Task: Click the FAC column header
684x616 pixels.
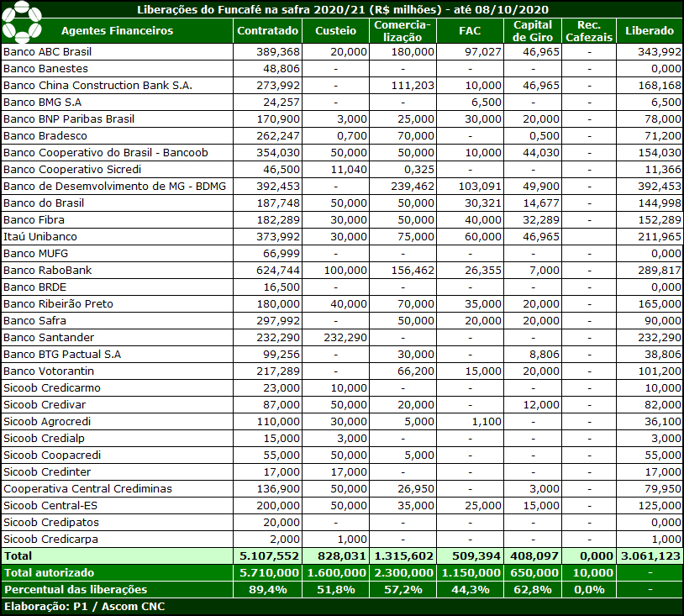Action: click(x=471, y=31)
